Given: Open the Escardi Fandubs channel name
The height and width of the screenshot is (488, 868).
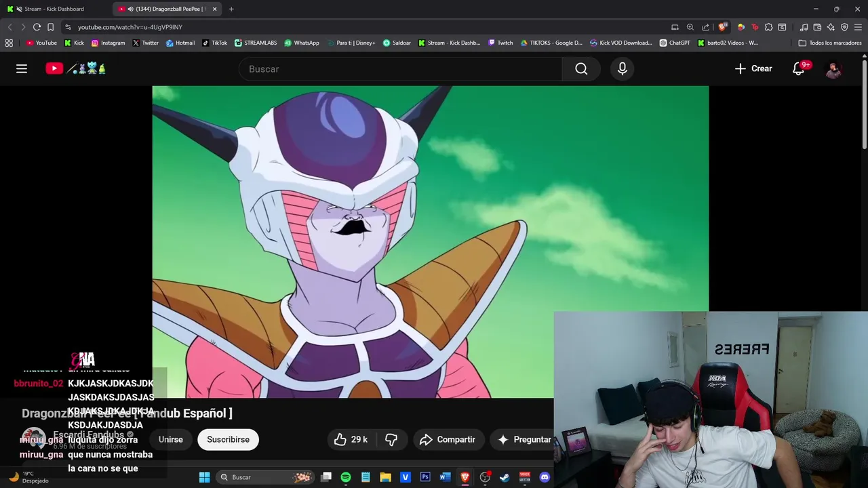Looking at the screenshot, I should pos(88,434).
